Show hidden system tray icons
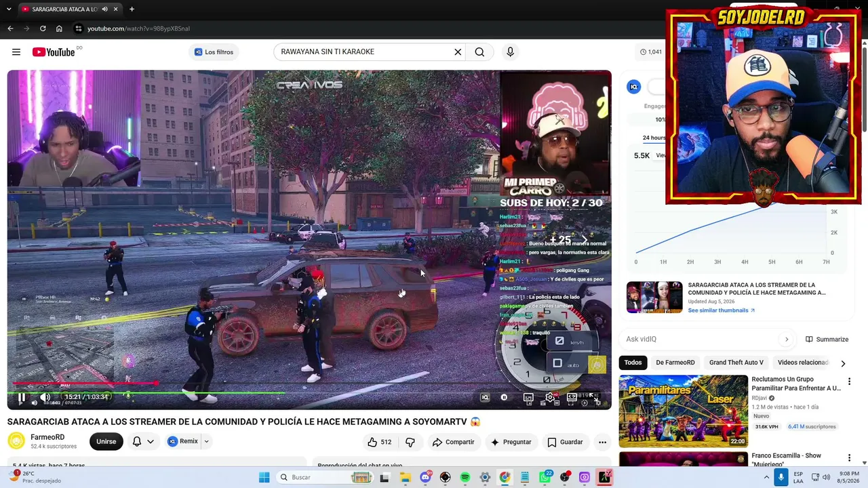The image size is (868, 488). tap(766, 477)
